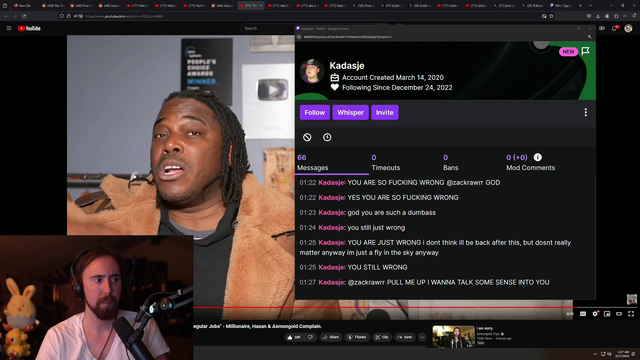This screenshot has height=360, width=640.
Task: Click the popout window zoom magnifier icon
Action: tap(589, 37)
